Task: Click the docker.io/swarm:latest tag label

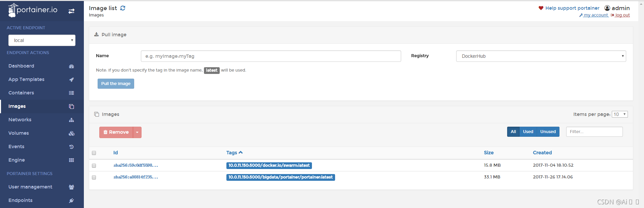Action: tap(269, 165)
